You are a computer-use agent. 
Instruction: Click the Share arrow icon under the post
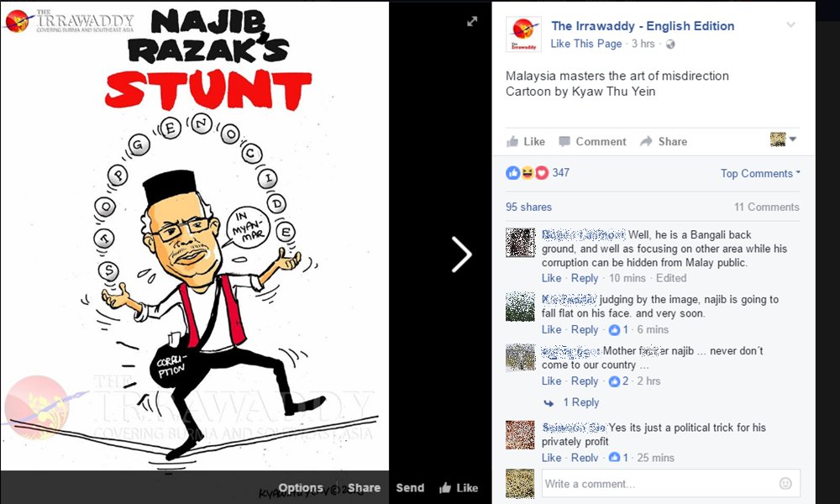click(646, 141)
